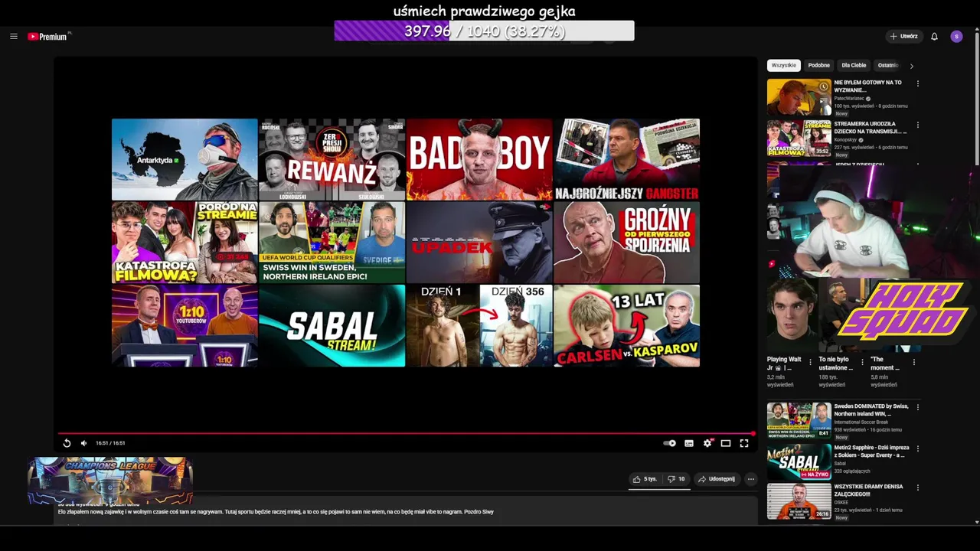The width and height of the screenshot is (980, 551).
Task: Open menu for To nie było short
Action: tap(862, 361)
